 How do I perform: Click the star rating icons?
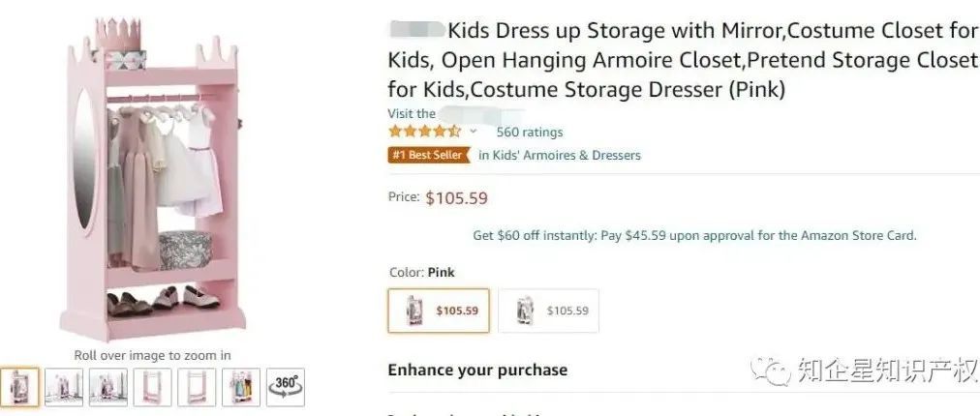click(424, 132)
